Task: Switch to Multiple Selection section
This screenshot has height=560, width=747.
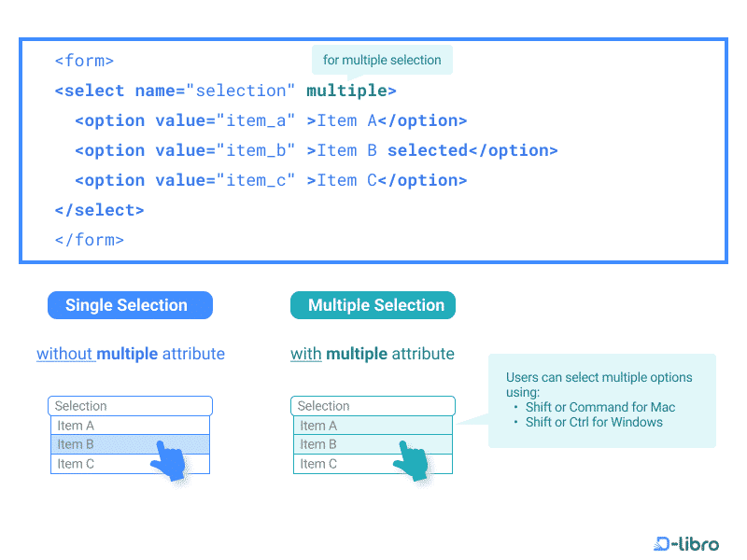Action: click(373, 305)
